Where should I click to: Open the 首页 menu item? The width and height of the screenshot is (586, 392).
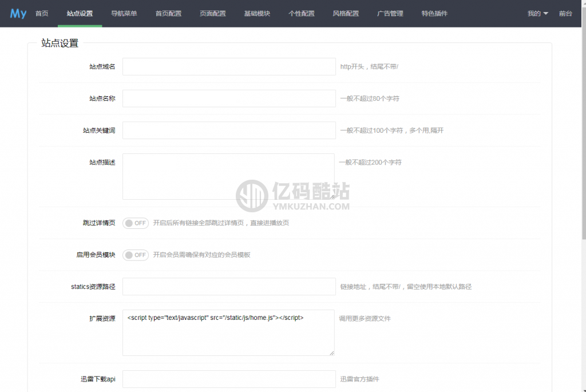click(42, 14)
